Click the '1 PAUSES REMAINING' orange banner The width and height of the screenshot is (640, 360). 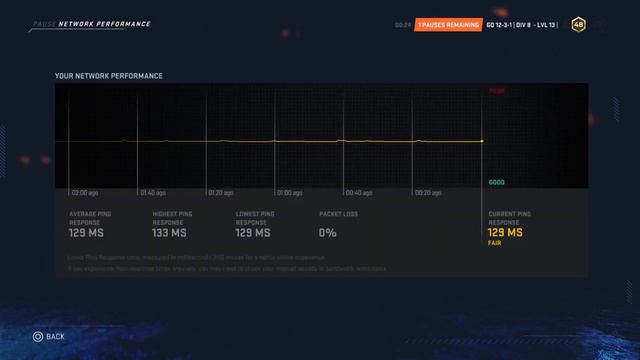(448, 25)
